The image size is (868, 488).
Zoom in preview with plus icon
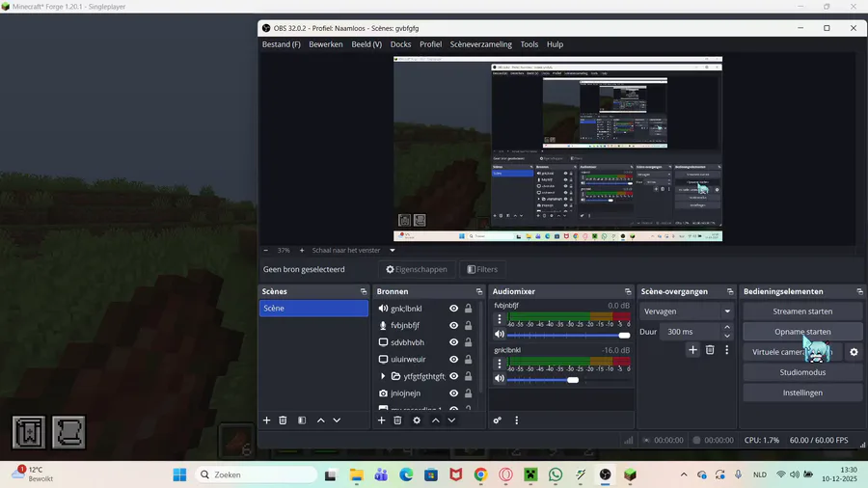coord(302,250)
